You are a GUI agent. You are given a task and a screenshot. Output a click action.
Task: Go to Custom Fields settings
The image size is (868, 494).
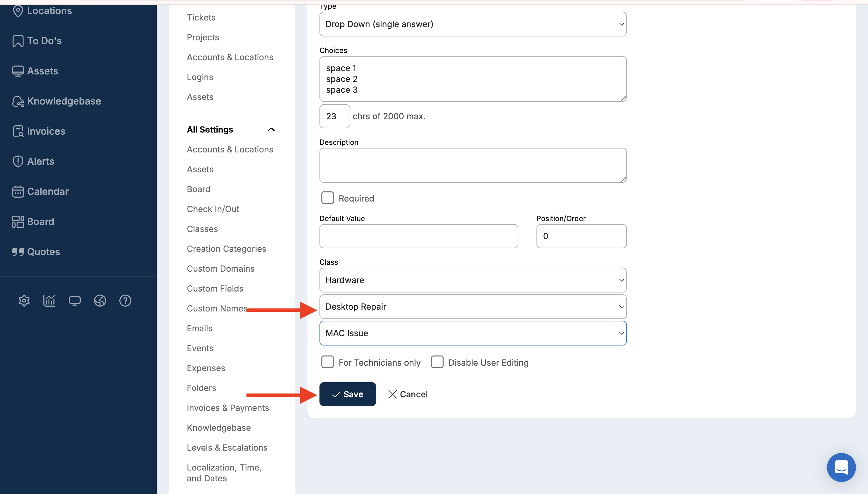[x=215, y=288]
